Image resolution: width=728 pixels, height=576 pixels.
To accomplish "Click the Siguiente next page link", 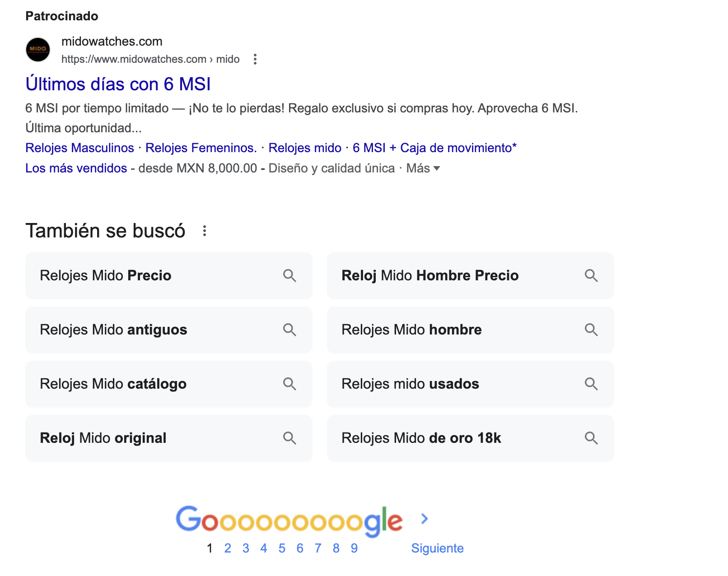I will tap(437, 548).
